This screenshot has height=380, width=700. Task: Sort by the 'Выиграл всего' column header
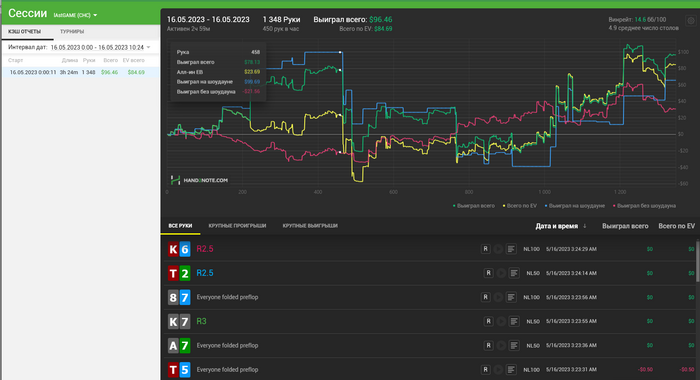625,226
